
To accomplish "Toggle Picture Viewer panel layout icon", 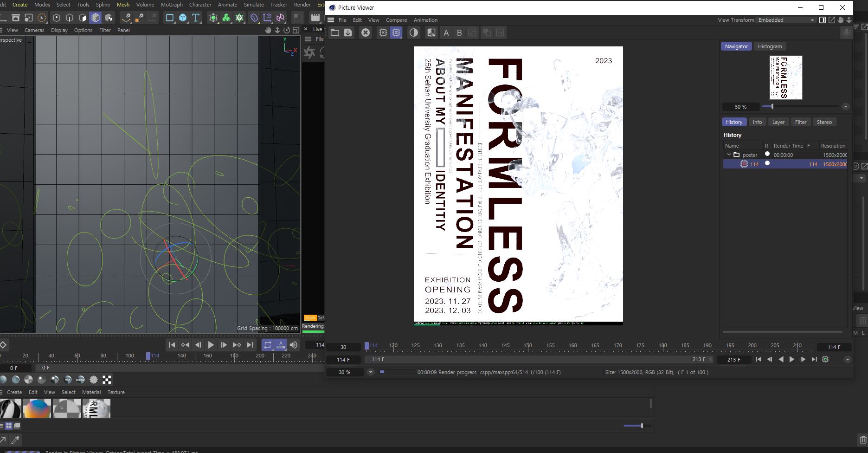I will (x=823, y=20).
